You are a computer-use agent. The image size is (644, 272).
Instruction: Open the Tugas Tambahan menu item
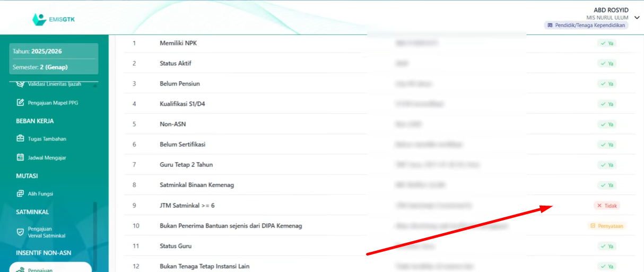coord(47,139)
